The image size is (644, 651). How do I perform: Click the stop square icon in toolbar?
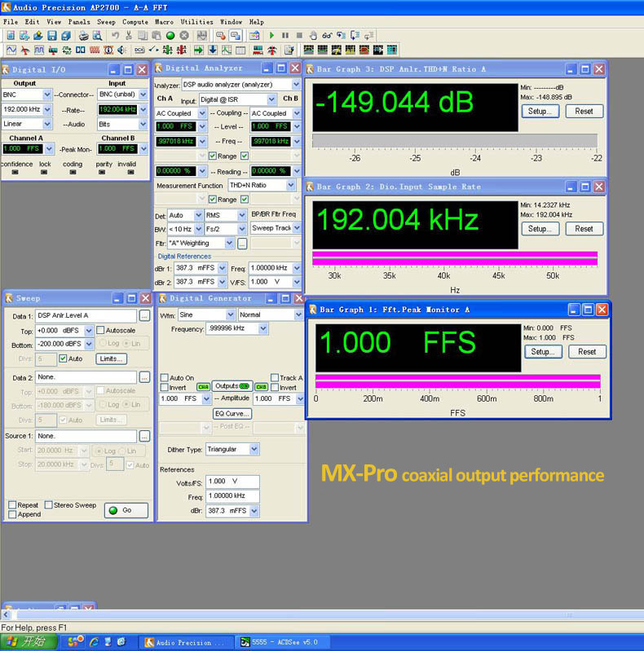pyautogui.click(x=300, y=36)
